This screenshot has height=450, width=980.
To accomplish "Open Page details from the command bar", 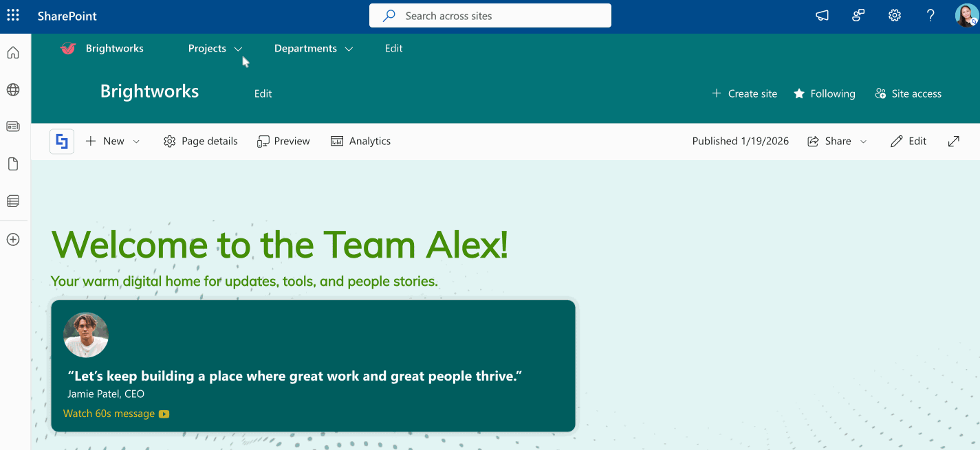I will [200, 141].
